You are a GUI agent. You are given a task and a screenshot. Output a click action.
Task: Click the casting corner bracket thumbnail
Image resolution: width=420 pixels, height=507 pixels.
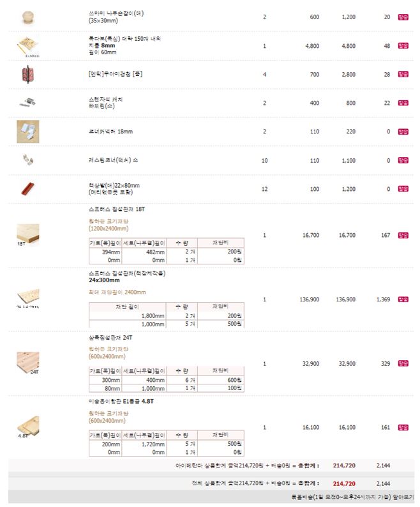(28, 160)
